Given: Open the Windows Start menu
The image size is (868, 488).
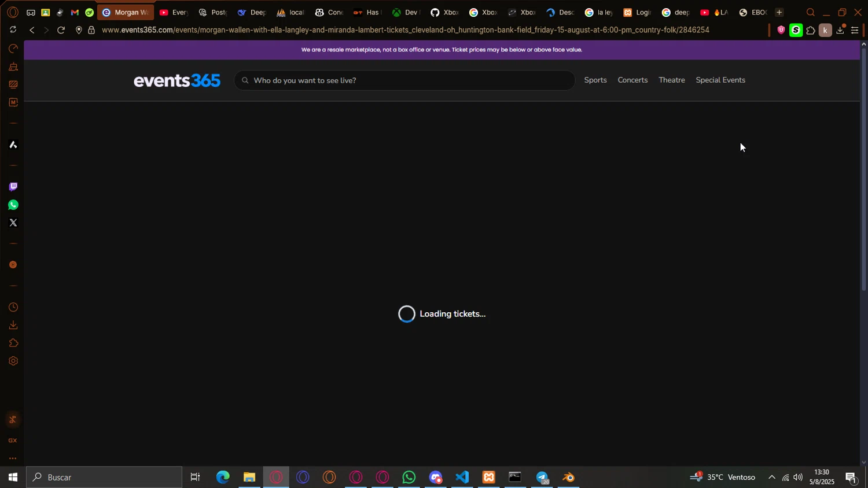Looking at the screenshot, I should click(x=13, y=477).
